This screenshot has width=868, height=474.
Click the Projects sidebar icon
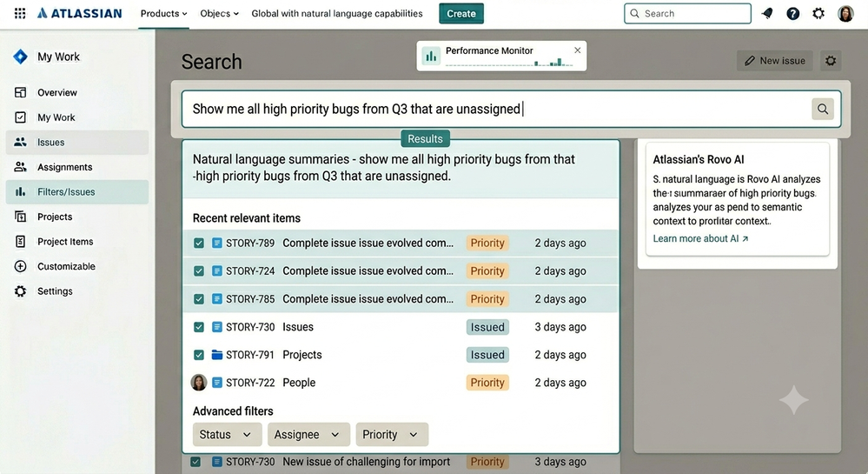21,217
